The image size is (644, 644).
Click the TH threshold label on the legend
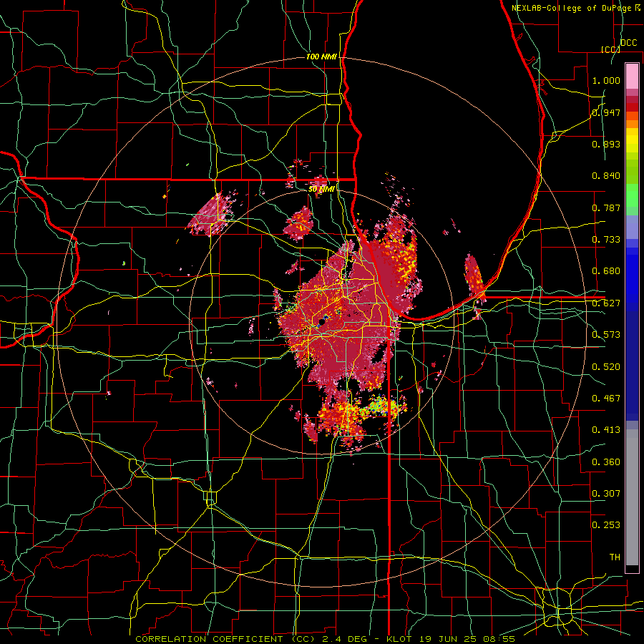click(615, 557)
